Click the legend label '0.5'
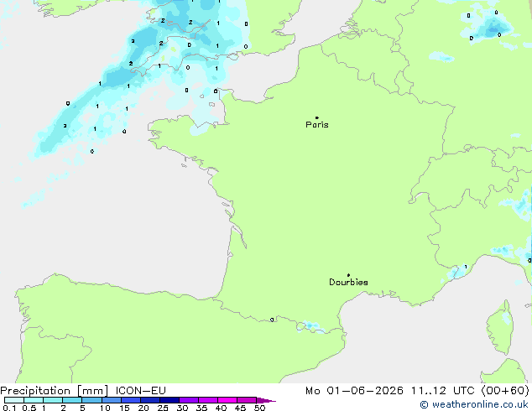The width and height of the screenshot is (532, 411). tap(29, 408)
